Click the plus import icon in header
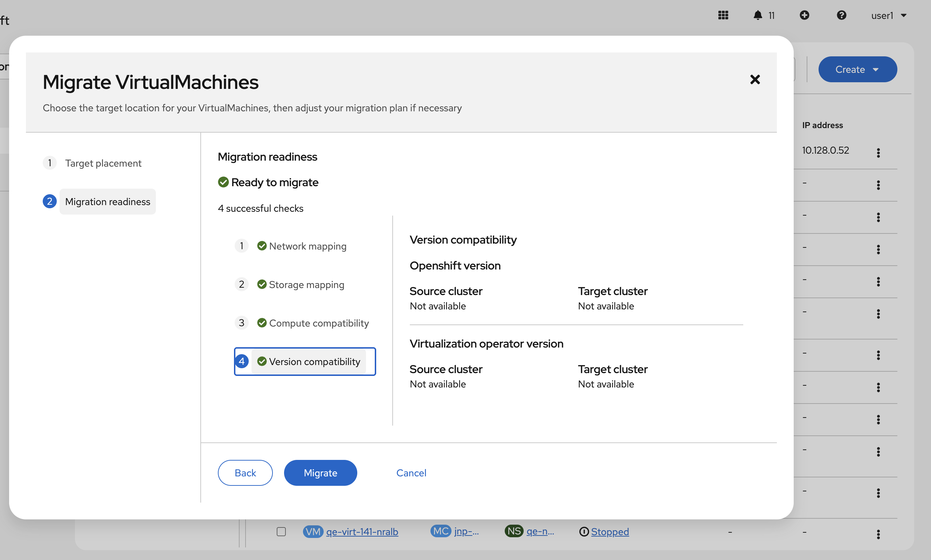Image resolution: width=931 pixels, height=560 pixels. [x=804, y=15]
